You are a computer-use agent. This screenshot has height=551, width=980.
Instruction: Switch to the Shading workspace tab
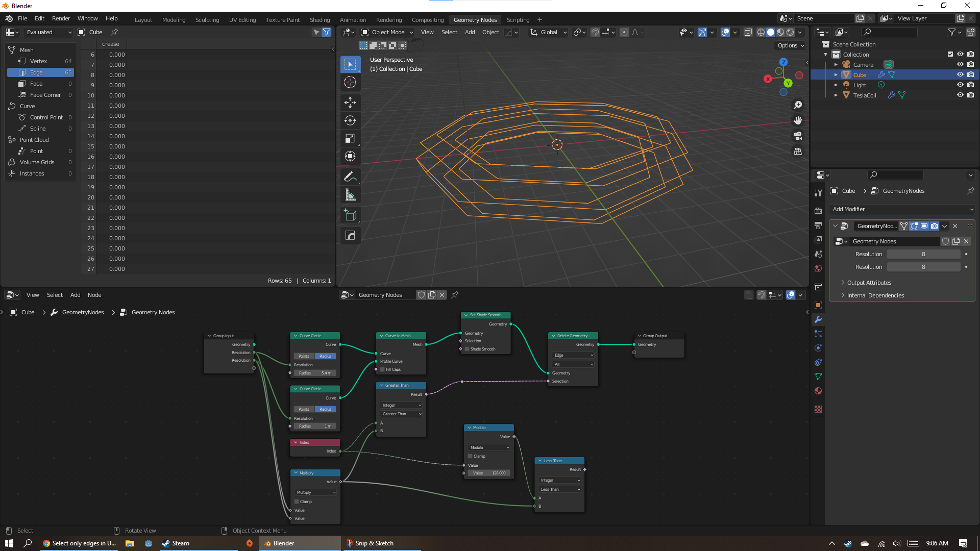point(320,20)
